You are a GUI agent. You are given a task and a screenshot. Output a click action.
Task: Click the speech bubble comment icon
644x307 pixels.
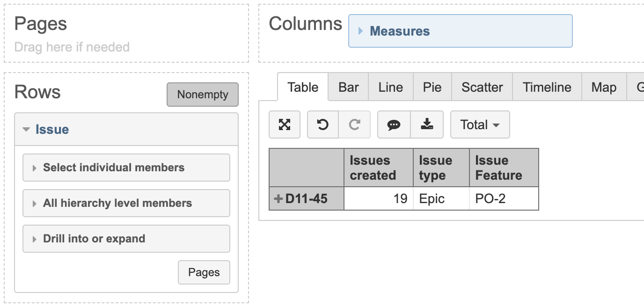394,124
